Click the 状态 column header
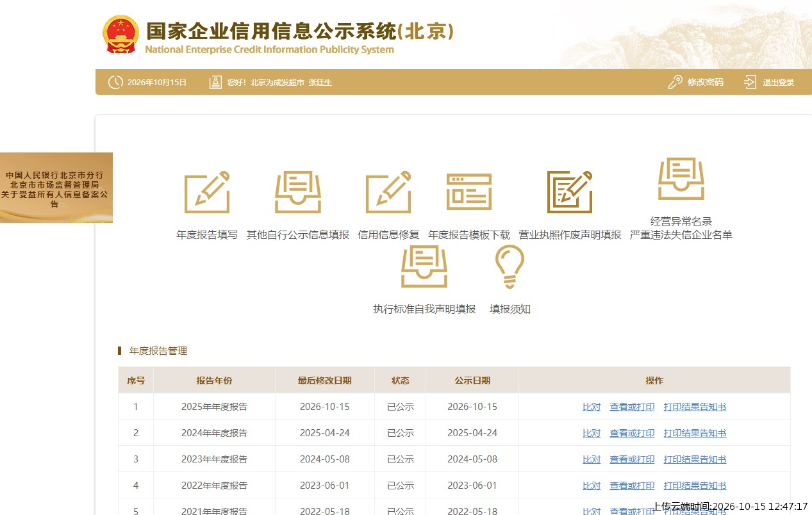Viewport: 812px width, 515px height. (x=401, y=380)
